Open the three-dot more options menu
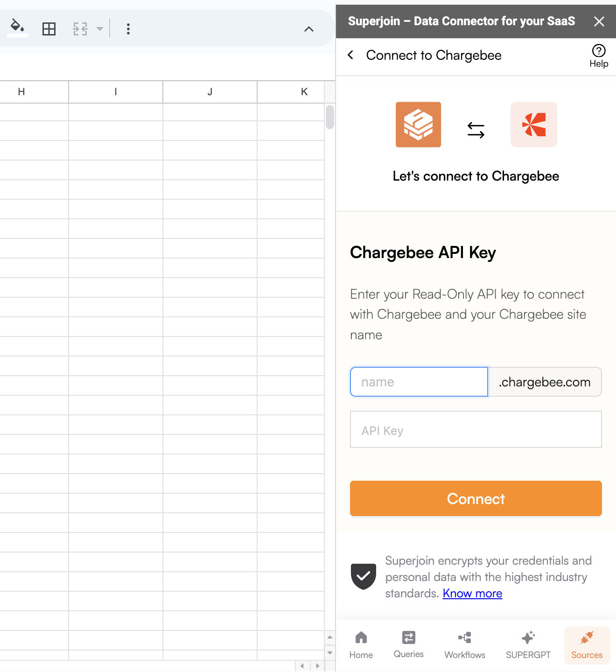The width and height of the screenshot is (616, 672). pos(128,29)
